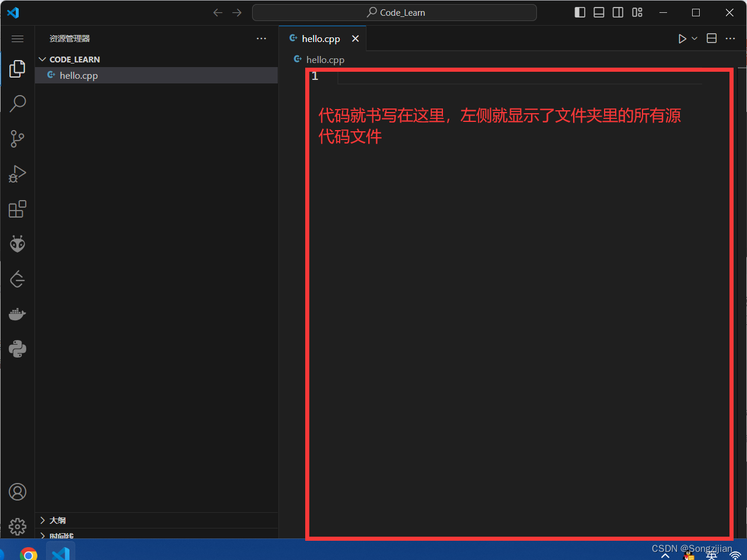Close the hello.cpp tab
Image resolution: width=747 pixels, height=560 pixels.
pyautogui.click(x=355, y=38)
